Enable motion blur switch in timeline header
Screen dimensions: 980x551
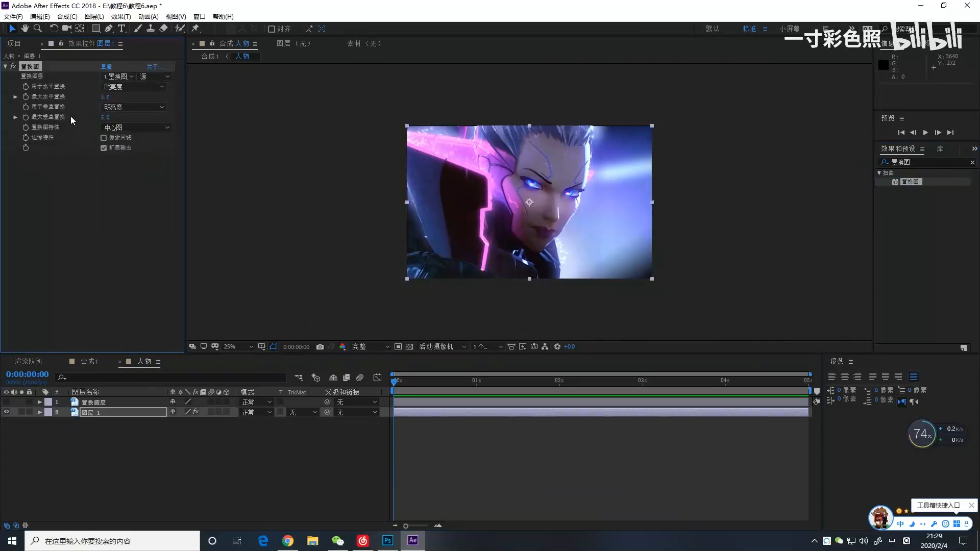(x=360, y=378)
